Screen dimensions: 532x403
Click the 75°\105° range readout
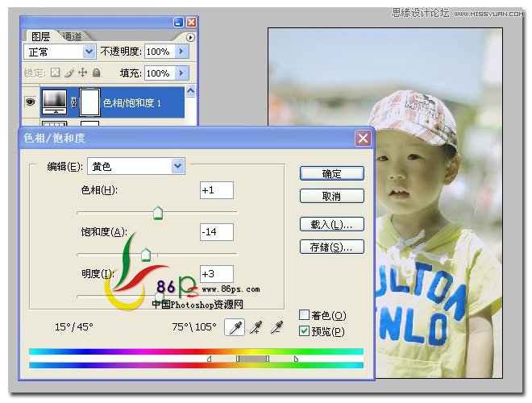[x=194, y=326]
